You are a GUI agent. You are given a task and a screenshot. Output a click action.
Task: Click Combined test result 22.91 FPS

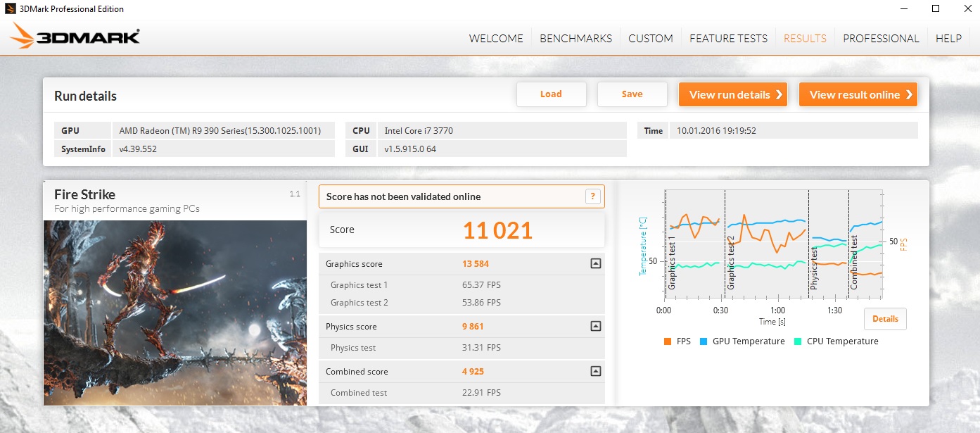pos(481,393)
